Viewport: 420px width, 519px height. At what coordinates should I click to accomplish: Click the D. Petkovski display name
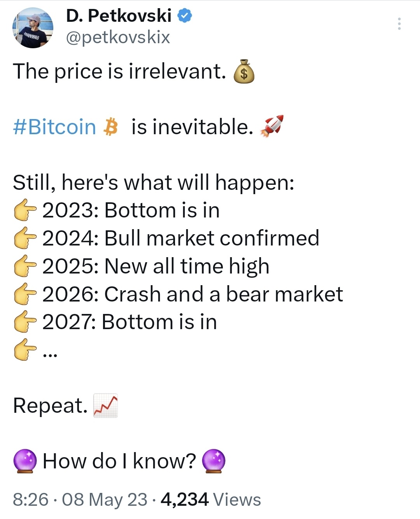point(119,16)
